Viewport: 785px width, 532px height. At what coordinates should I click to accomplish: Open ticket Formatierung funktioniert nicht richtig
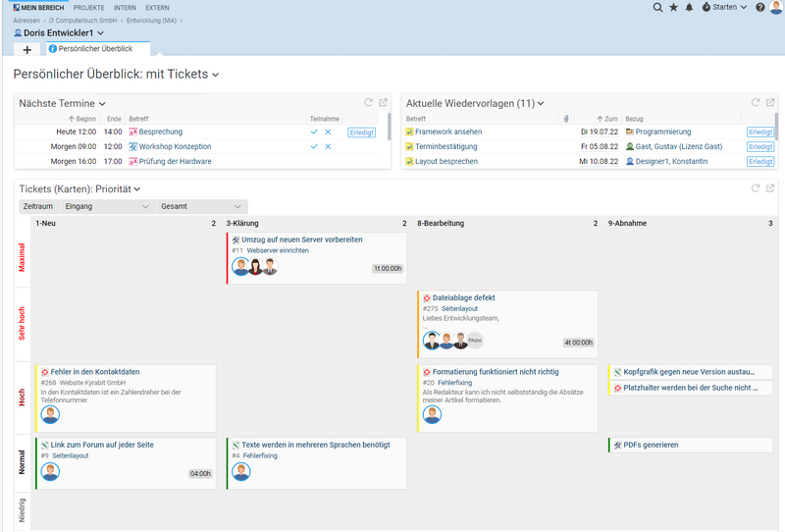(x=496, y=372)
